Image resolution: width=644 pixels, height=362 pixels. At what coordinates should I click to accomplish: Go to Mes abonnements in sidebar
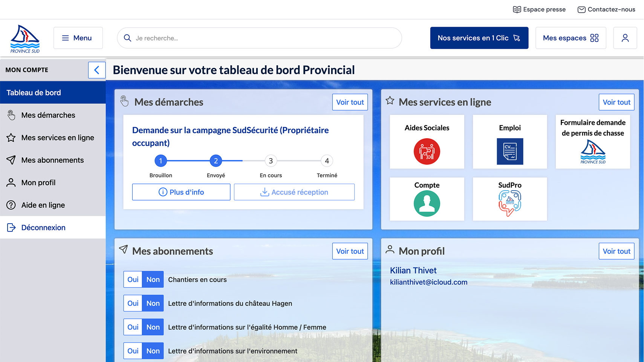coord(53,160)
